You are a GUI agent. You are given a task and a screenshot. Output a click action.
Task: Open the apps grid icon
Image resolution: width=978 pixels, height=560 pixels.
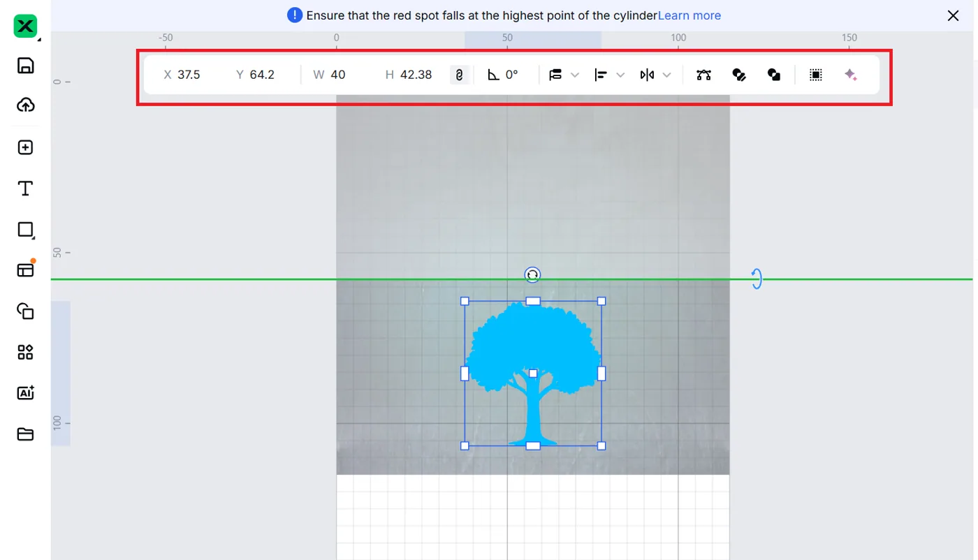(x=26, y=352)
